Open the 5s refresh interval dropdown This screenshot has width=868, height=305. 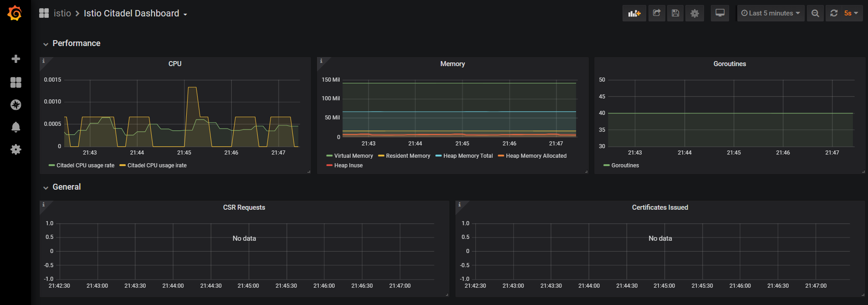851,13
